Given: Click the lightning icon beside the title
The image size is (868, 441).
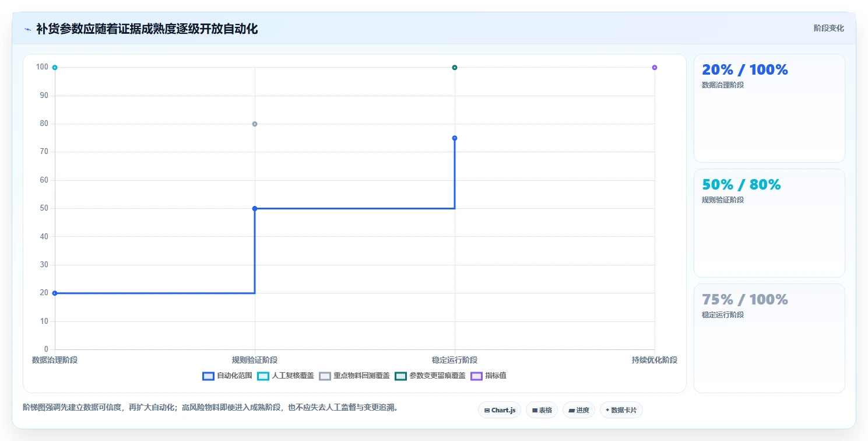Looking at the screenshot, I should tap(28, 29).
